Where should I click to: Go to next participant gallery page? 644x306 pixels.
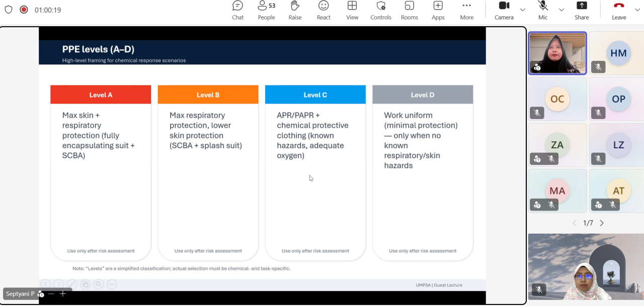pyautogui.click(x=602, y=223)
